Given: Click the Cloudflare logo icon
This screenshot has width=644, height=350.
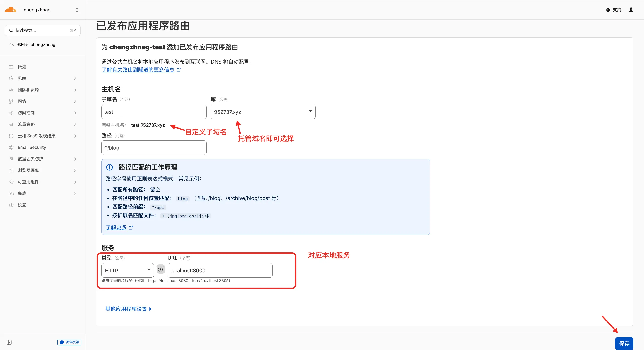Looking at the screenshot, I should click(10, 10).
